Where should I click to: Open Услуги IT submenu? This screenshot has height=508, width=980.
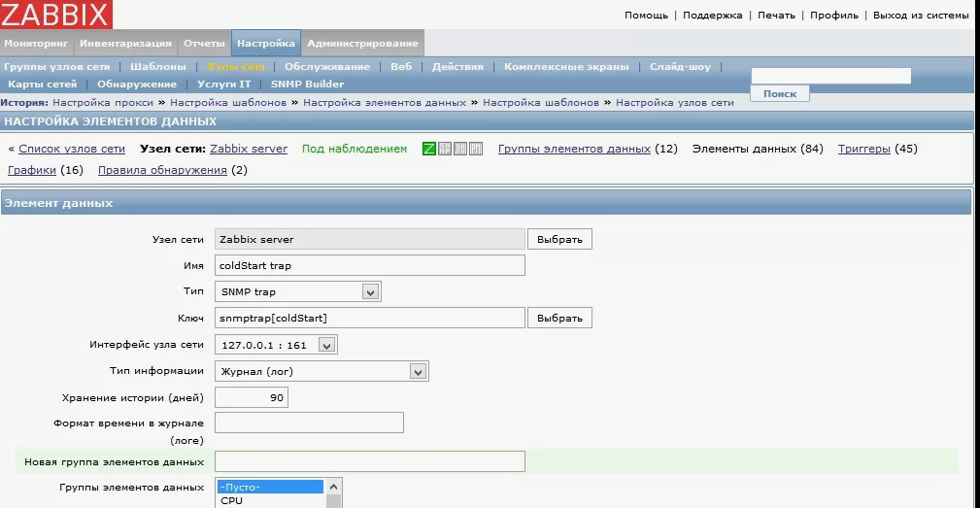coord(223,84)
